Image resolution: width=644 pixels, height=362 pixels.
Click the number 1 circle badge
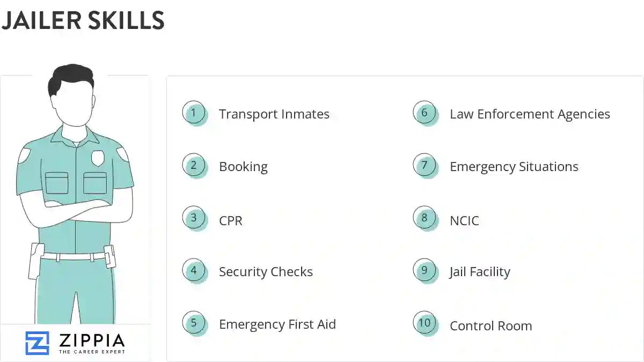pos(194,113)
